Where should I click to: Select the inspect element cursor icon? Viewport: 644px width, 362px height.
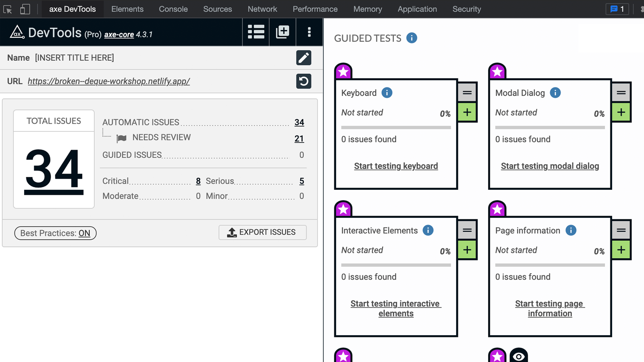click(7, 9)
